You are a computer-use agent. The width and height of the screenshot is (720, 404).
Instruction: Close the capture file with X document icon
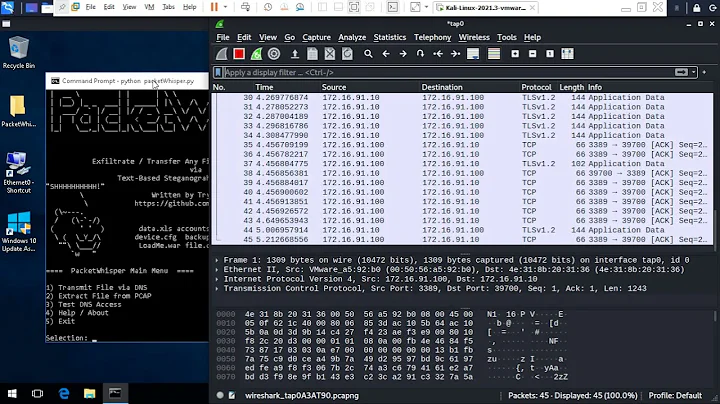tap(330, 54)
